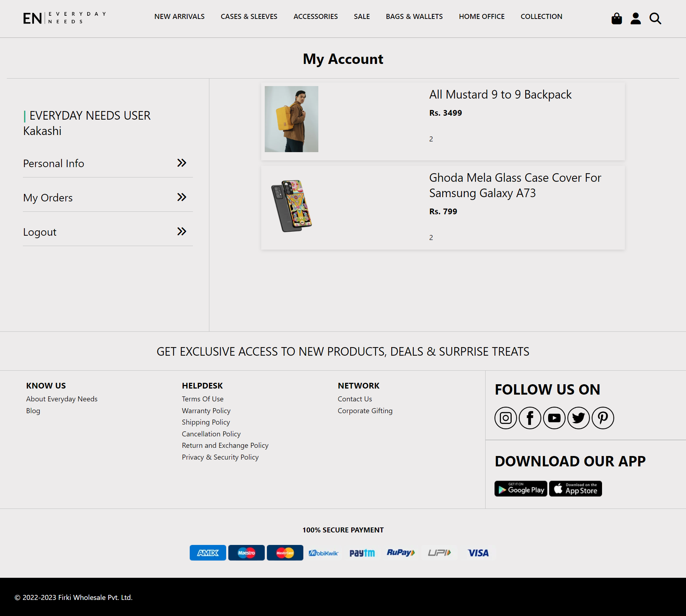The width and height of the screenshot is (686, 616).
Task: Click the Pinterest icon
Action: pyautogui.click(x=602, y=418)
